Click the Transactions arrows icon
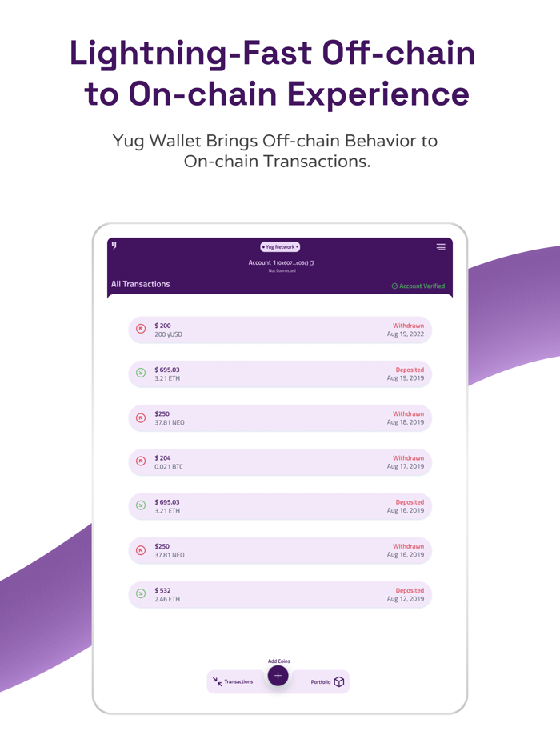Viewport: 560px width, 747px height. pyautogui.click(x=217, y=680)
